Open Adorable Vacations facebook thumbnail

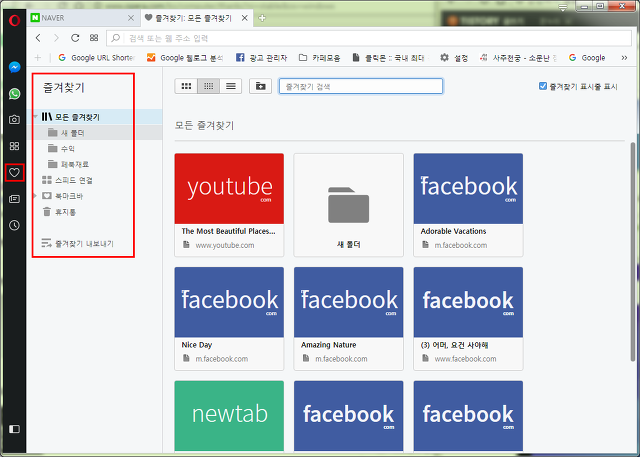coord(468,205)
